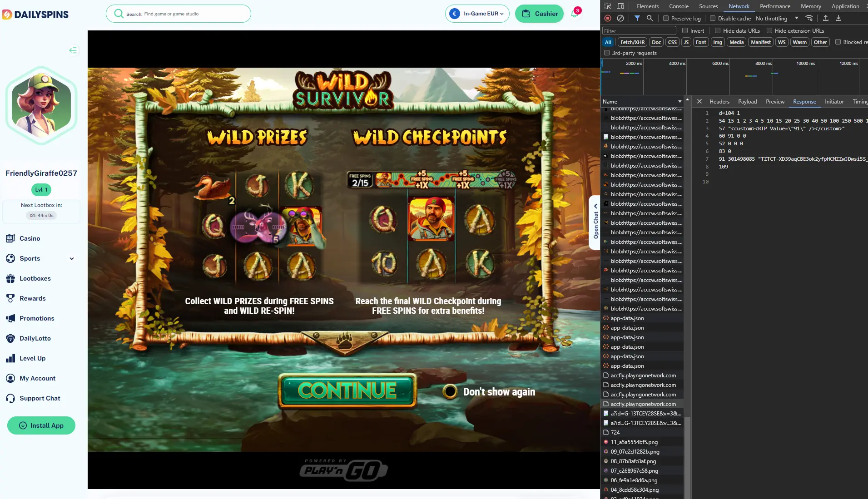The height and width of the screenshot is (499, 868).
Task: Collapse the sidebar with the menu arrow icon
Action: point(73,50)
